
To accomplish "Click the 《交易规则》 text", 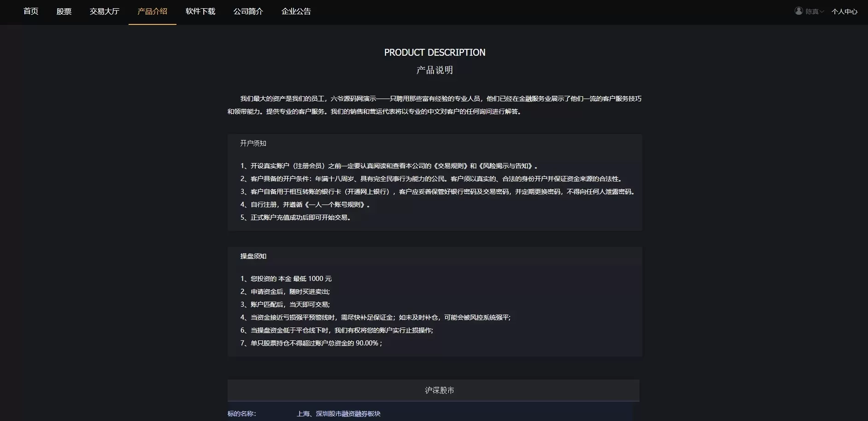I will 451,166.
